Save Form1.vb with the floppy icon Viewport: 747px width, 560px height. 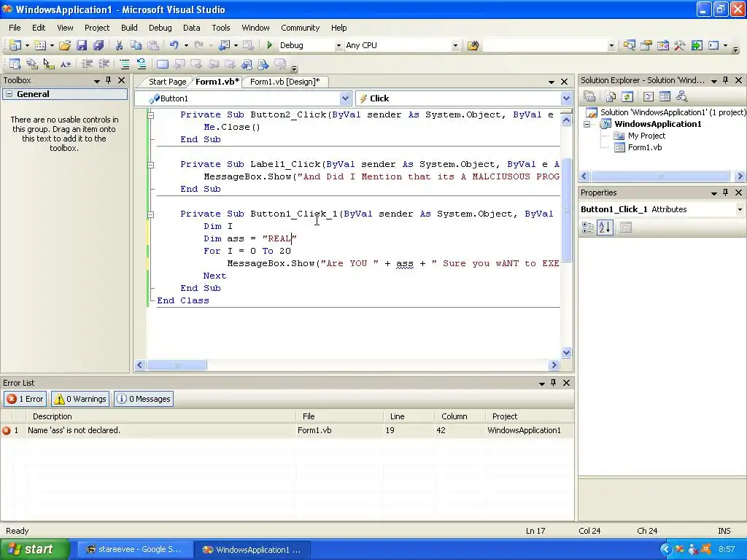[x=82, y=45]
